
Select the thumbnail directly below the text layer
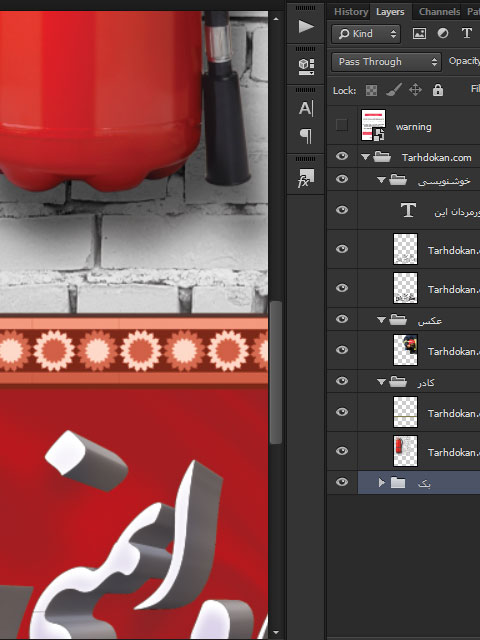(405, 249)
